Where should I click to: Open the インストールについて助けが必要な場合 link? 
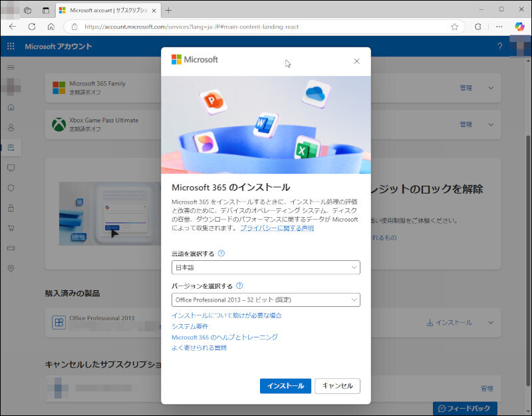pyautogui.click(x=227, y=315)
